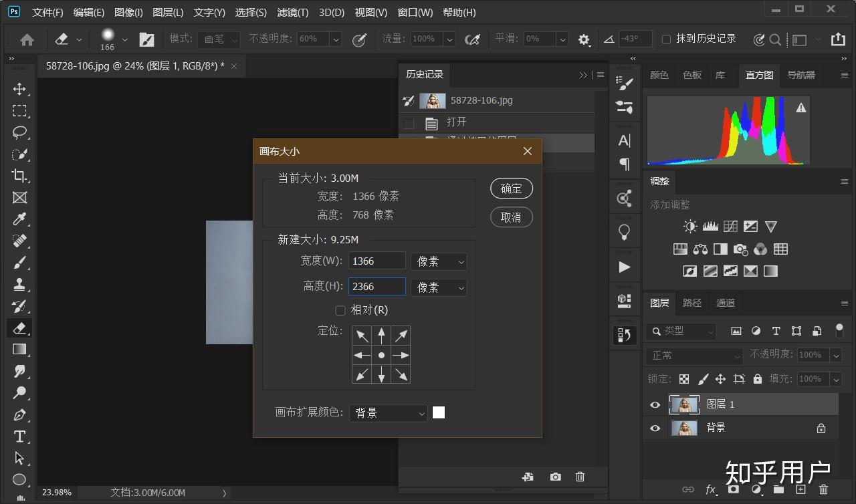Select the Pen tool
Image resolution: width=856 pixels, height=504 pixels.
pos(19,415)
